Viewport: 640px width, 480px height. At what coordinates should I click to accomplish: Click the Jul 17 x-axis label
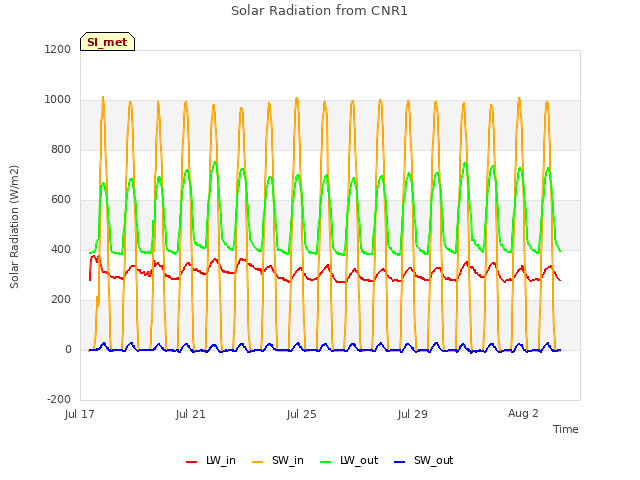[80, 414]
